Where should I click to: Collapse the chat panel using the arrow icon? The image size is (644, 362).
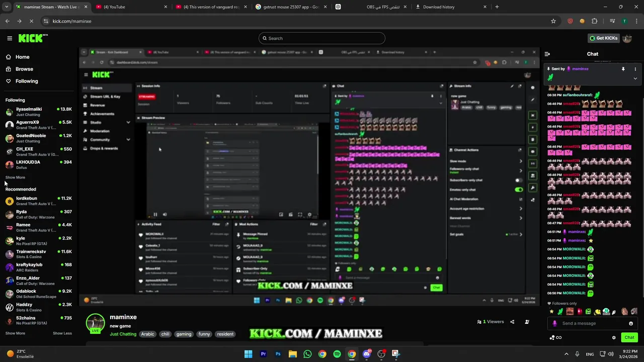click(x=547, y=54)
